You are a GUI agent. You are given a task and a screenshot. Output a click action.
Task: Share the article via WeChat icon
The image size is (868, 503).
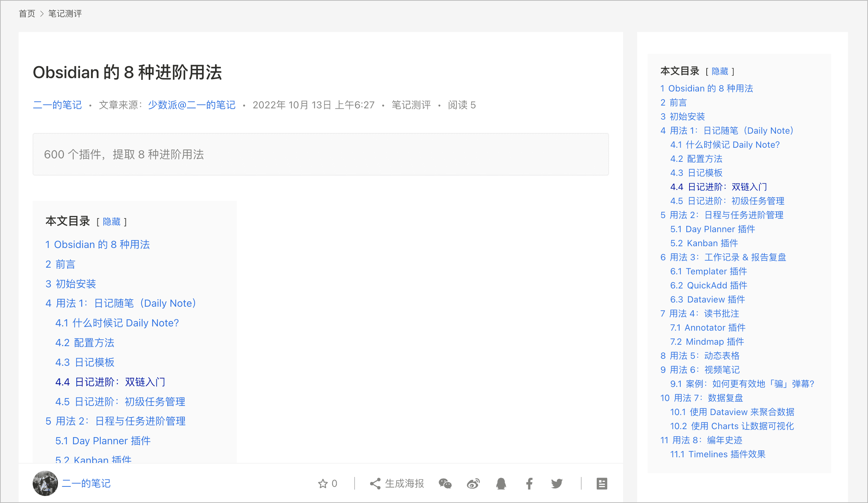coord(445,484)
